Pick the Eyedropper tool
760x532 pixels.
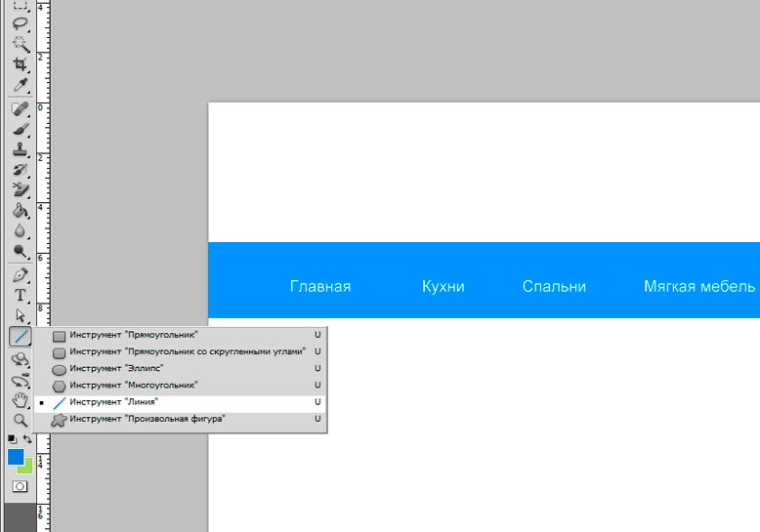pyautogui.click(x=20, y=86)
